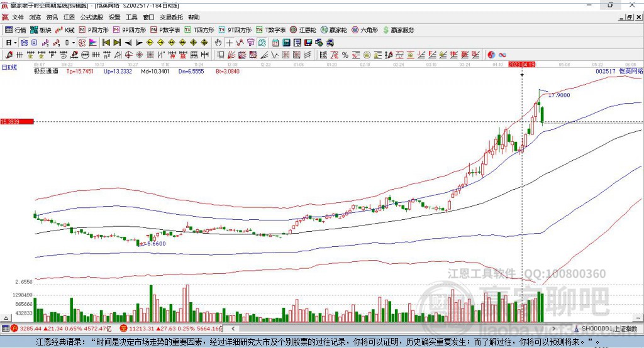Open the 9P四方形 tool
The image size is (644, 348).
tap(130, 30)
